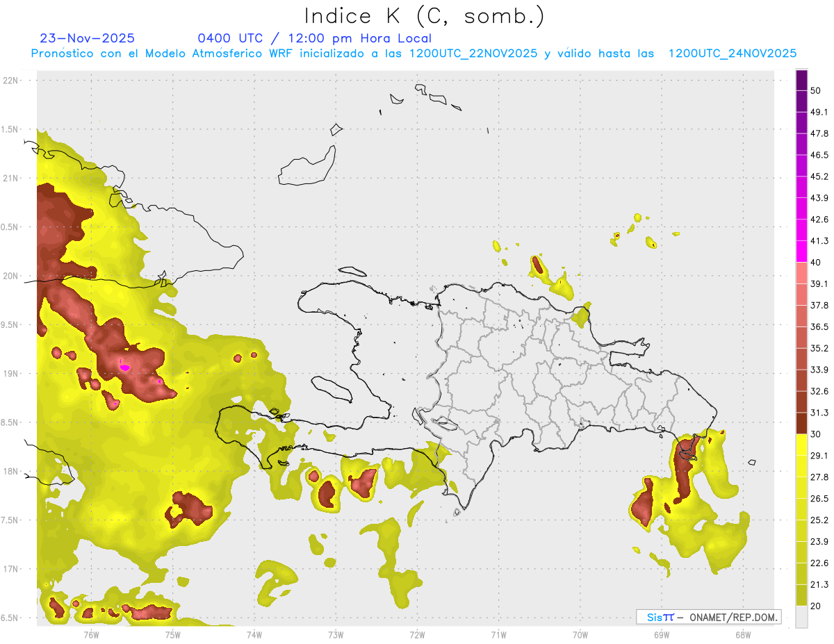
Task: Select the date label '23-Nov-2025'
Action: point(88,38)
